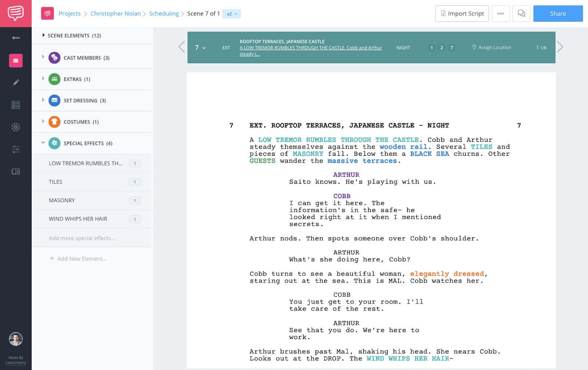This screenshot has width=588, height=370.
Task: Click tagged 'MASONRY' word in script
Action: [x=308, y=154]
